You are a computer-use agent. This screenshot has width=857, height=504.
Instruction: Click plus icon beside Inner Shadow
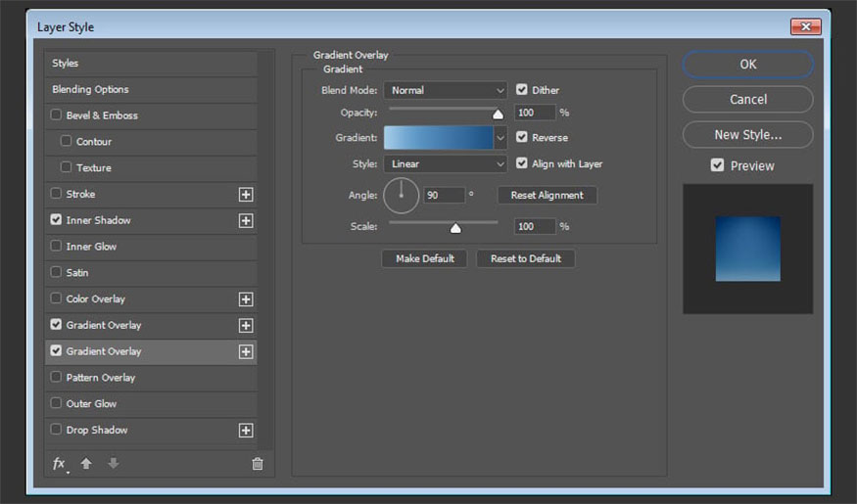tap(246, 221)
